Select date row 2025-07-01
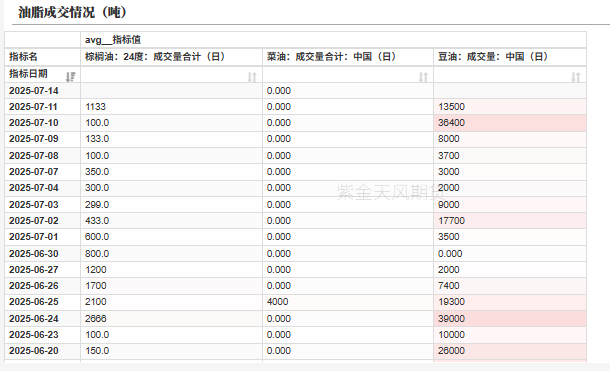Image resolution: width=610 pixels, height=371 pixels. click(x=34, y=237)
